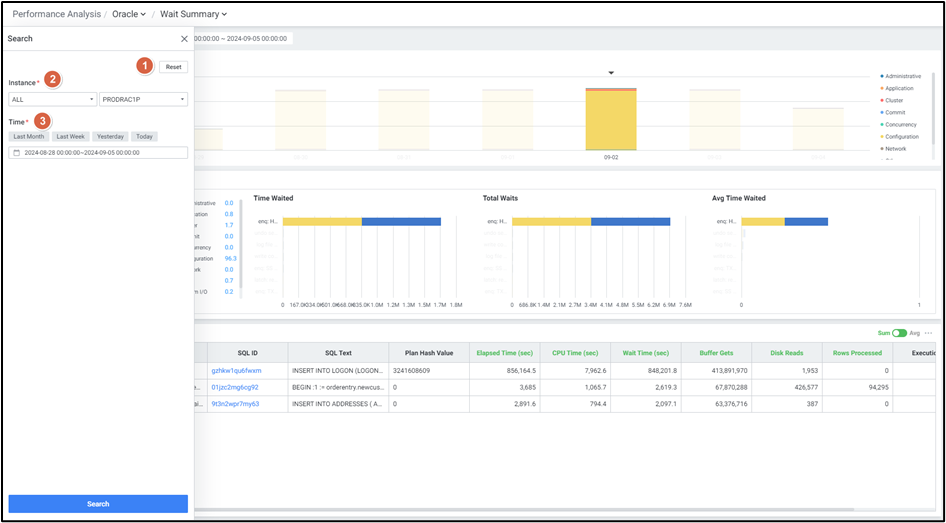Screen dimensions: 946x523
Task: Open the ALL instance group dropdown
Action: coord(52,100)
